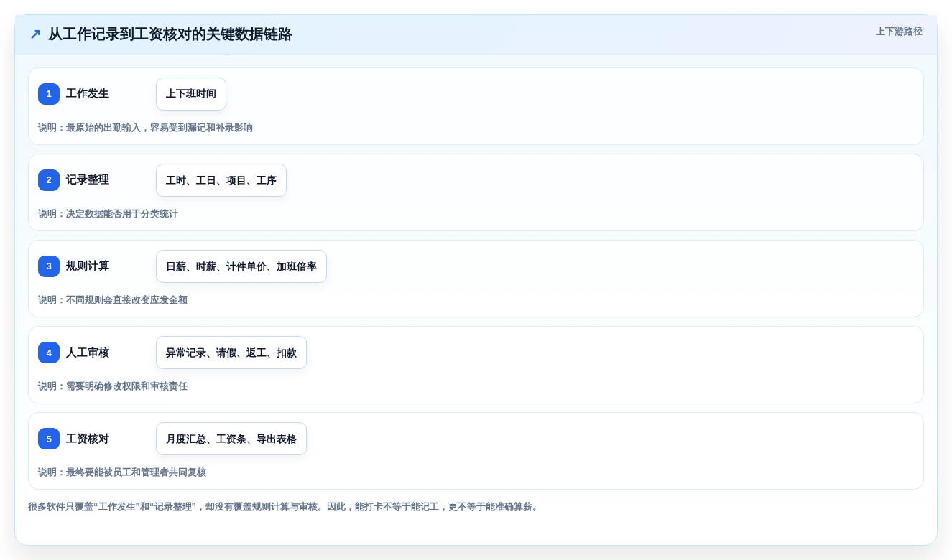Click the 异常记录、请假、返工、扣款 chip
Viewport: 952px width, 560px height.
(x=231, y=353)
